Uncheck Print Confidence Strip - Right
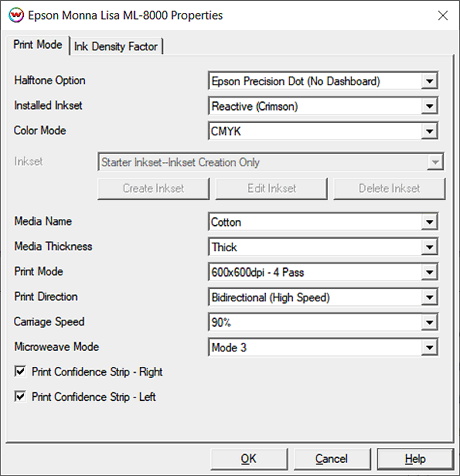The height and width of the screenshot is (476, 460). click(20, 371)
